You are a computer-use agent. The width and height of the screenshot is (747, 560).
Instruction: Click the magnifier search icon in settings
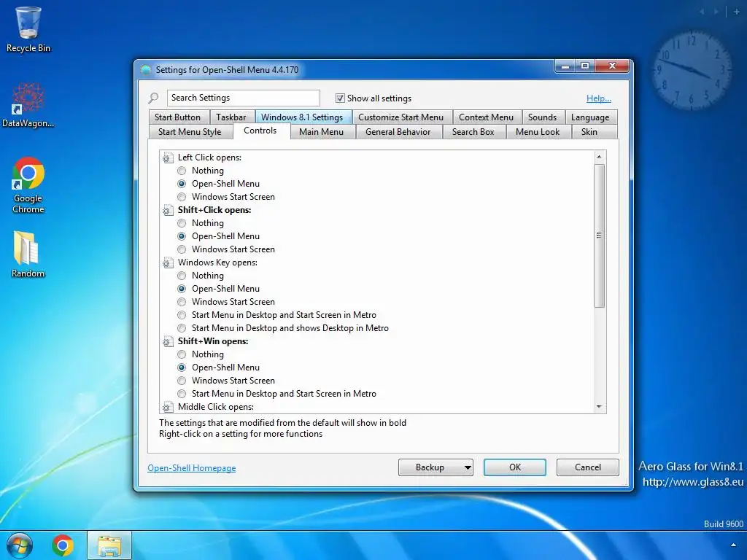tap(153, 98)
